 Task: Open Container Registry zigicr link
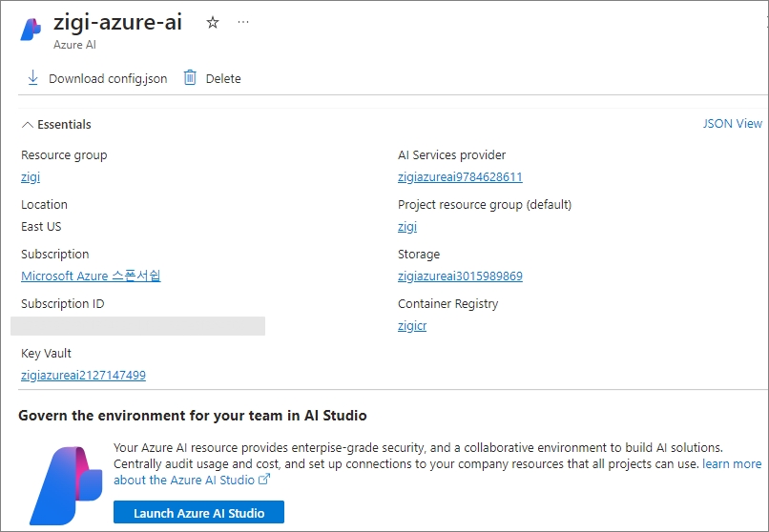tap(412, 326)
